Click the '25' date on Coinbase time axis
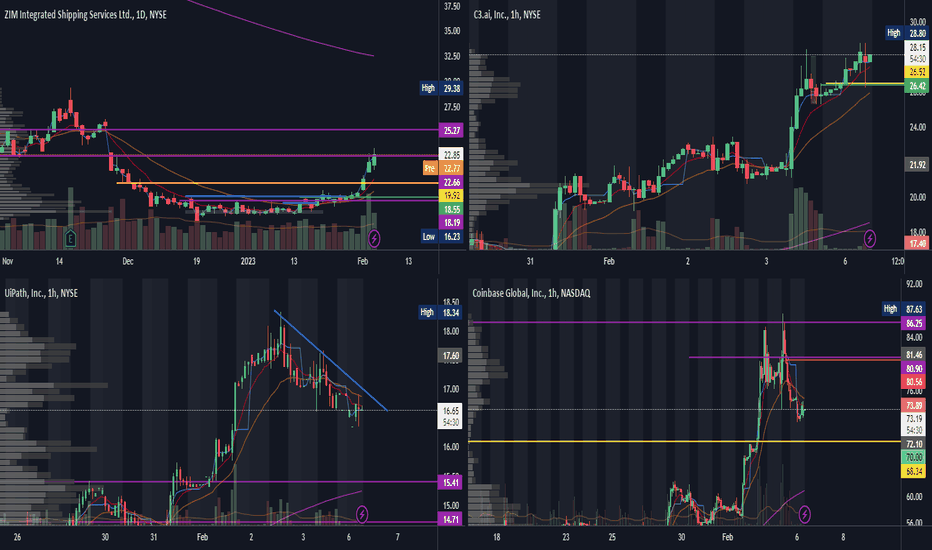Screen dimensions: 932x550 612,537
